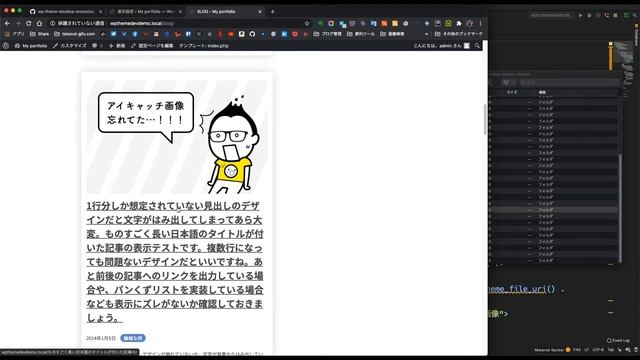Open the 新規 new content menu
This screenshot has height=360, width=640.
[117, 46]
